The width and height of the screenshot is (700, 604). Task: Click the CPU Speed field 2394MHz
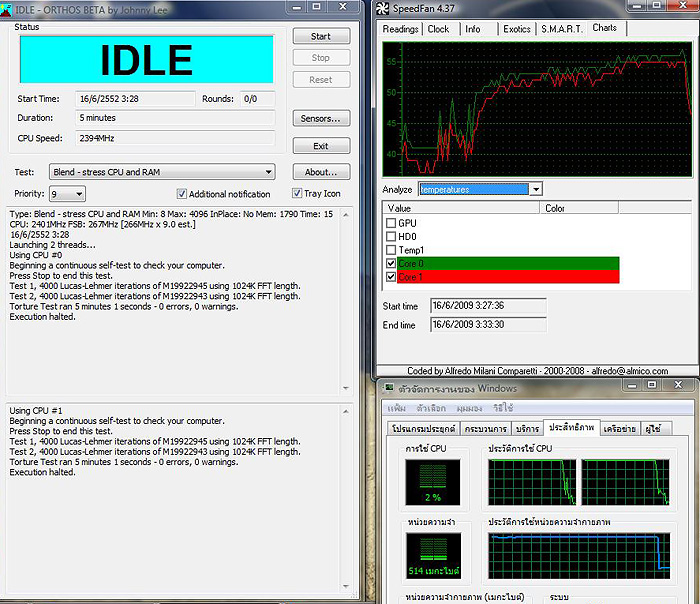(175, 138)
